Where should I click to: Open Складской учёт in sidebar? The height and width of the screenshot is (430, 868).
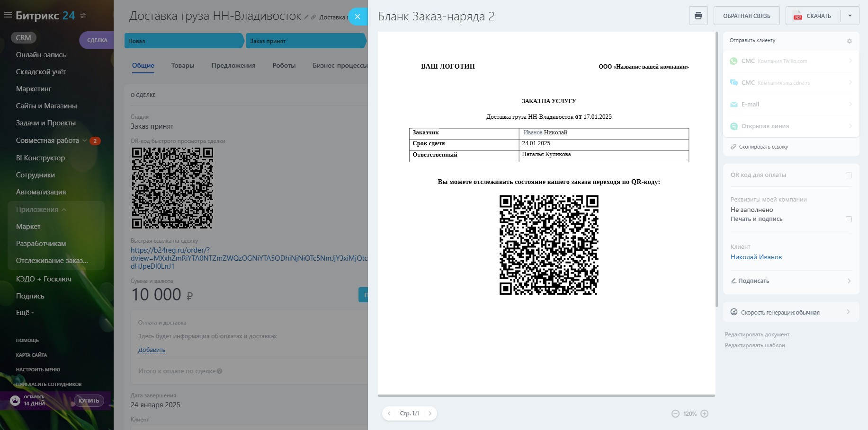(x=41, y=72)
